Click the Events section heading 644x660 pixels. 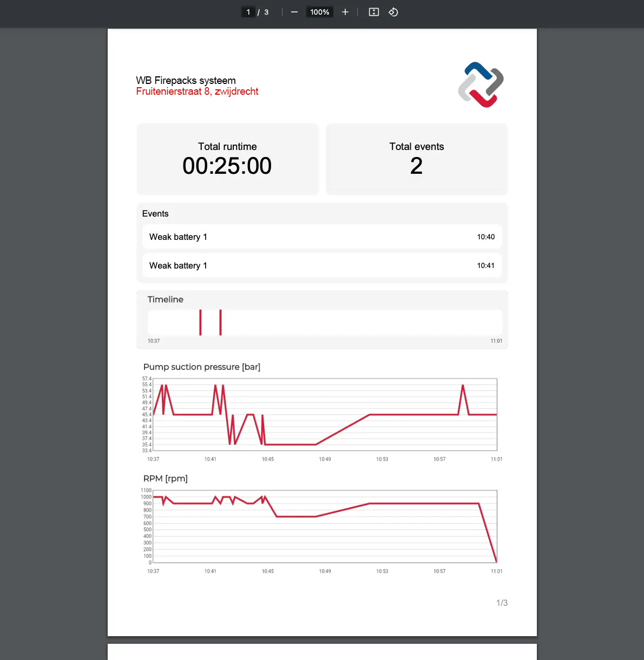pos(155,214)
